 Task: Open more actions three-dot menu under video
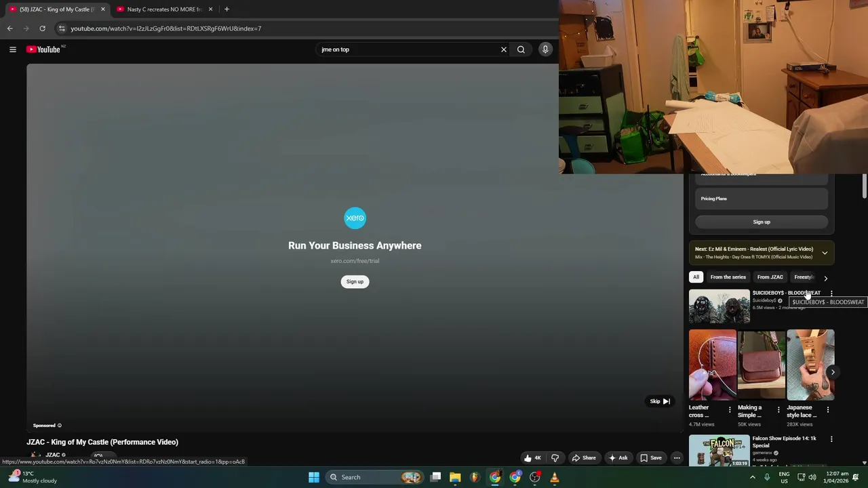point(677,458)
